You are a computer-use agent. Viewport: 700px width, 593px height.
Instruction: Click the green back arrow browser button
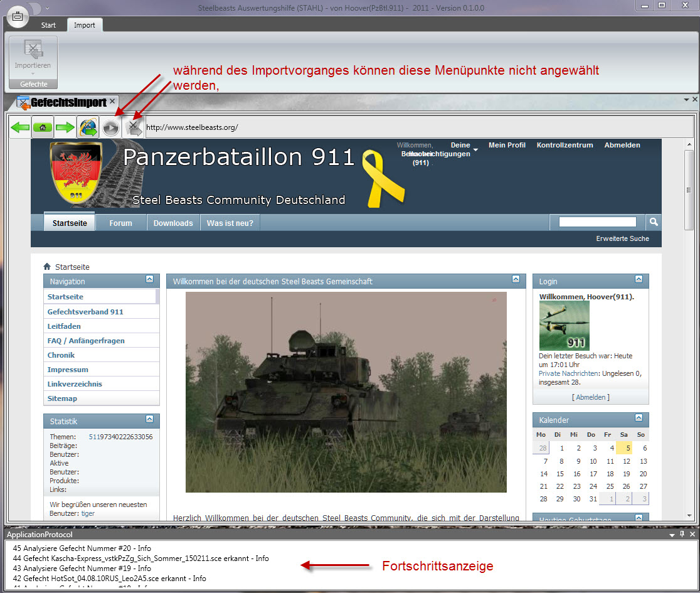(20, 127)
